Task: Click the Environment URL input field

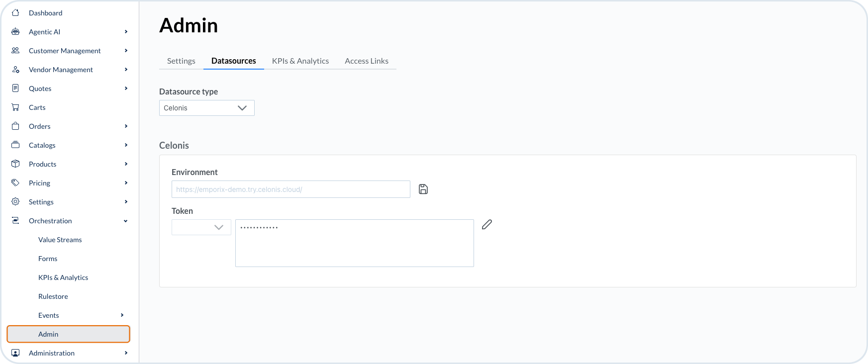Action: point(291,189)
